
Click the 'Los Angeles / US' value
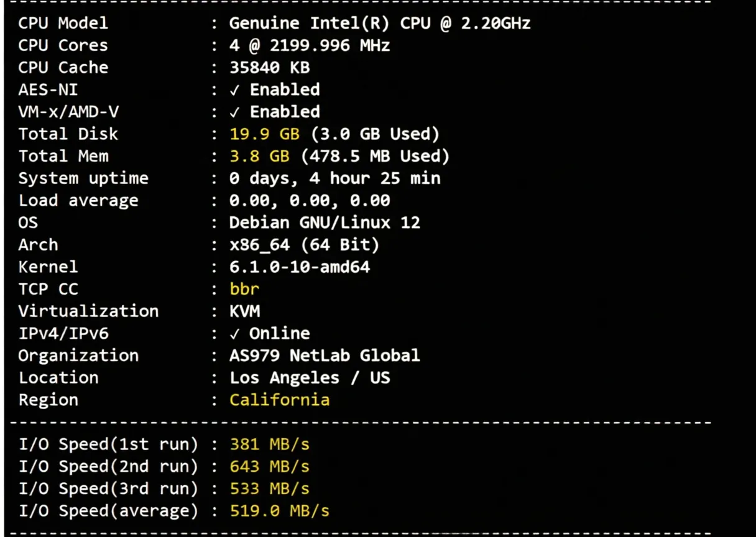[310, 378]
